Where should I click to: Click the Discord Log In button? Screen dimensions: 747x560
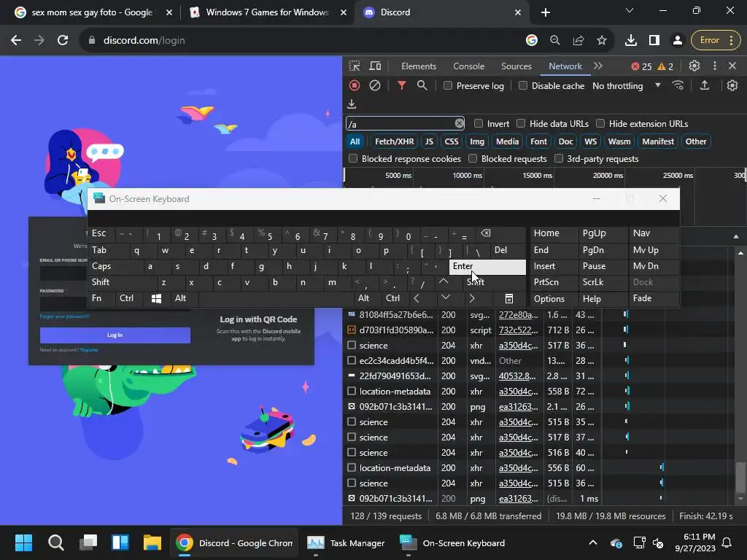click(x=115, y=335)
